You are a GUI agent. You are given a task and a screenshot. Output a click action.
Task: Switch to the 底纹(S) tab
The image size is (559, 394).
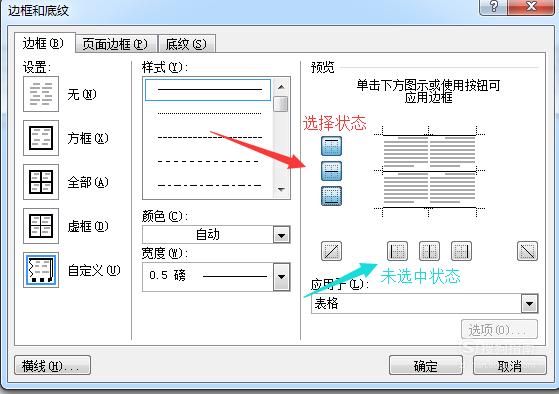coord(186,44)
